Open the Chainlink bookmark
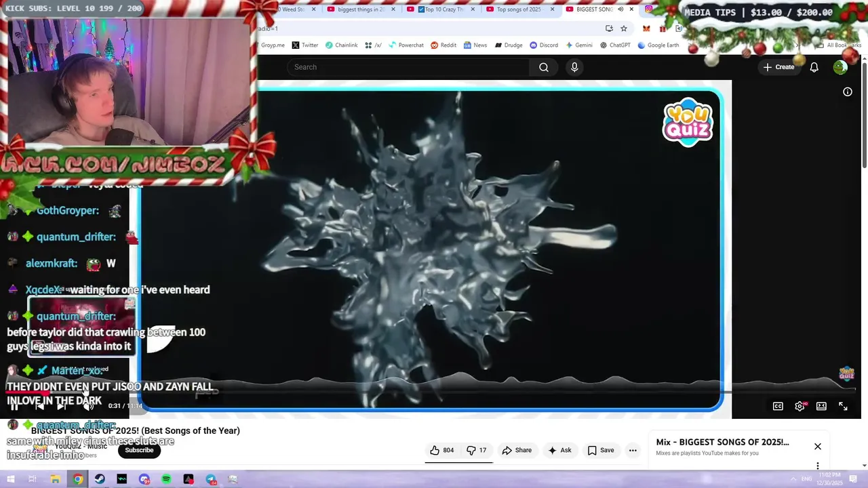 [341, 45]
